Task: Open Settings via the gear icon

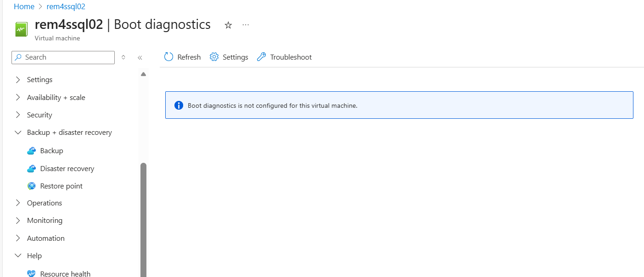Action: pos(214,57)
